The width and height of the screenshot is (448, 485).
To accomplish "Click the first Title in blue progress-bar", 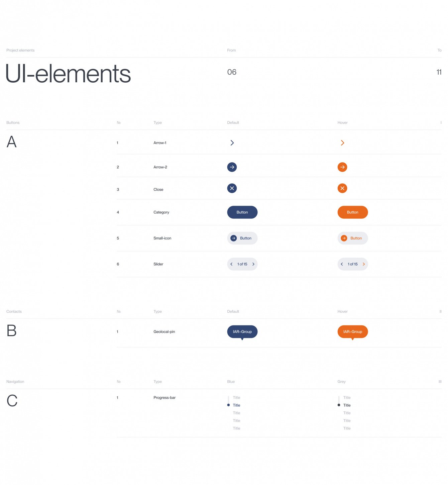I will [x=236, y=398].
